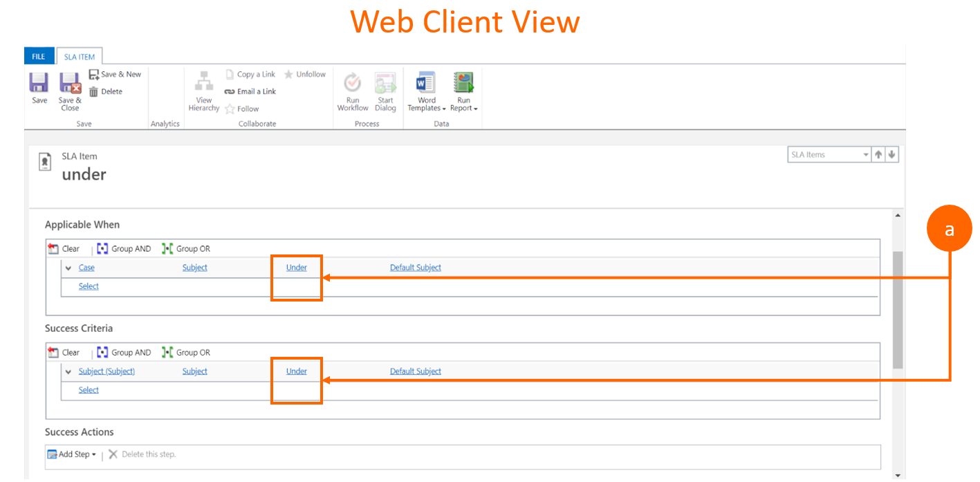Open the Add Step dropdown
The width and height of the screenshot is (980, 482).
pyautogui.click(x=72, y=454)
